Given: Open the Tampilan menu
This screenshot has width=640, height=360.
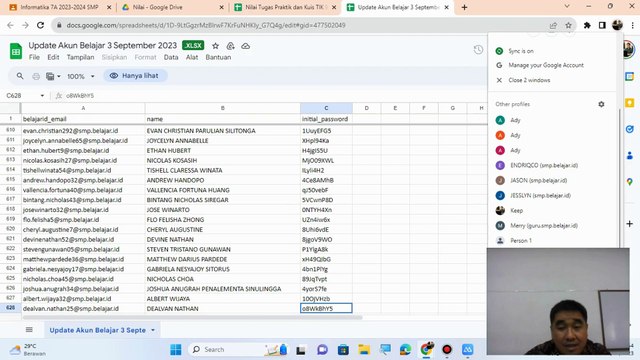Looking at the screenshot, I should [80, 57].
